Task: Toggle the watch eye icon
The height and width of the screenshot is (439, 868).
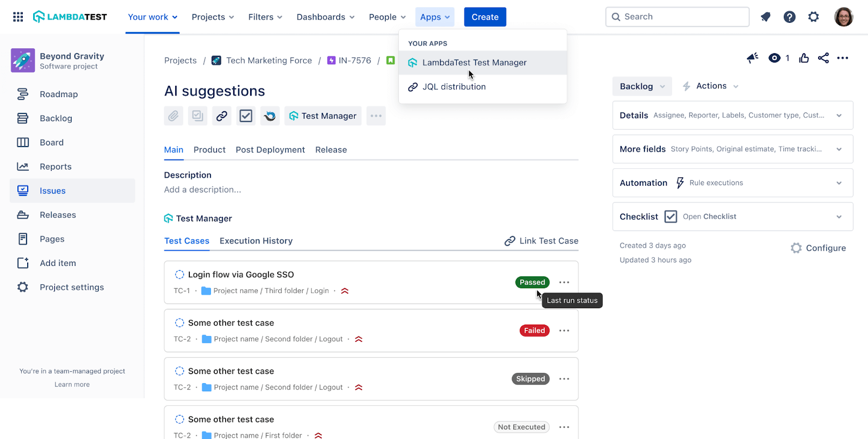Action: [774, 58]
